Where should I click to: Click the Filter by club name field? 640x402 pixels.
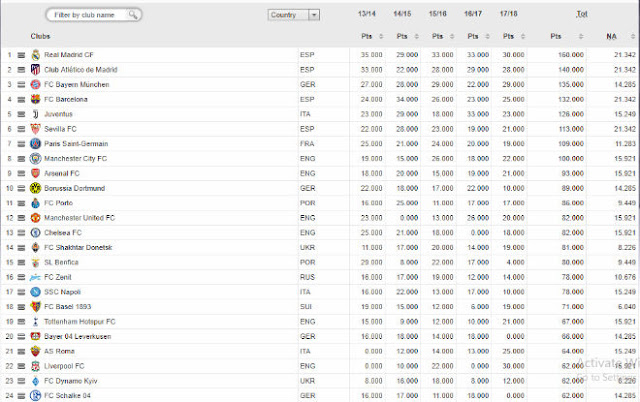[x=94, y=15]
